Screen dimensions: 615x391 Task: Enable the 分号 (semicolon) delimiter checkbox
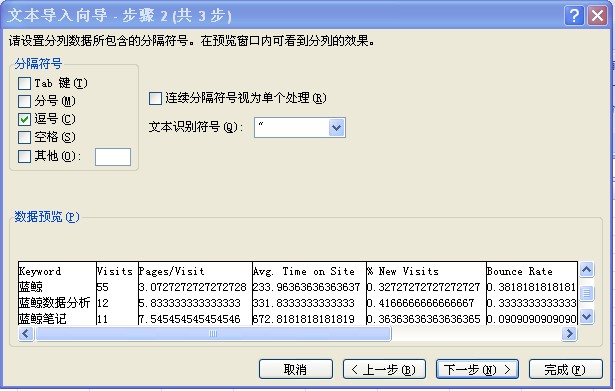point(24,101)
